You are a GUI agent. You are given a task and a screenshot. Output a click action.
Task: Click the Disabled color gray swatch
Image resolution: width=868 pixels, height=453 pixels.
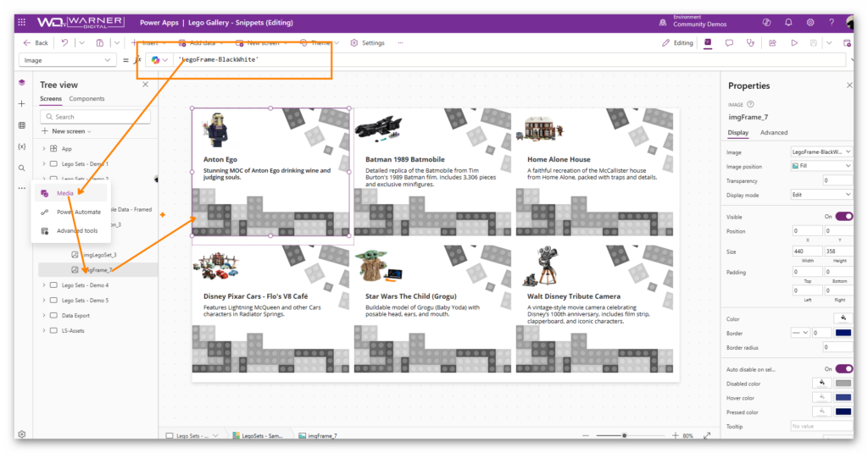(843, 384)
